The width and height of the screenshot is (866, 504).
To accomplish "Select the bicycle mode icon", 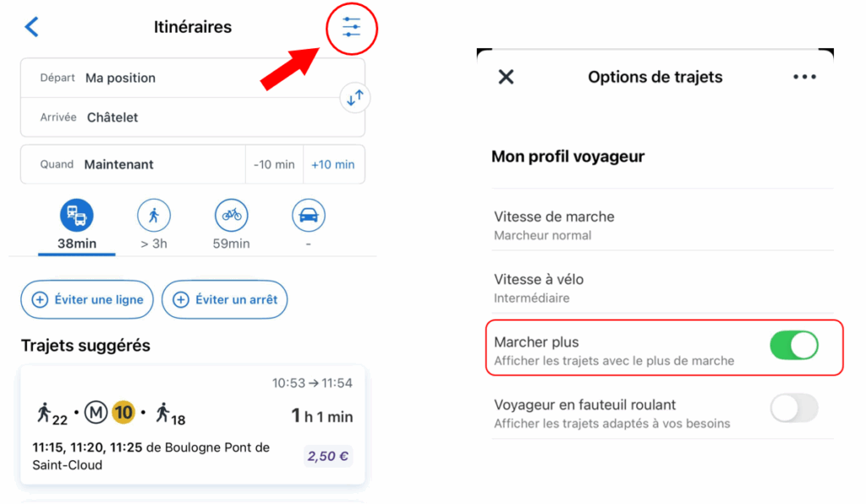I will [x=232, y=216].
